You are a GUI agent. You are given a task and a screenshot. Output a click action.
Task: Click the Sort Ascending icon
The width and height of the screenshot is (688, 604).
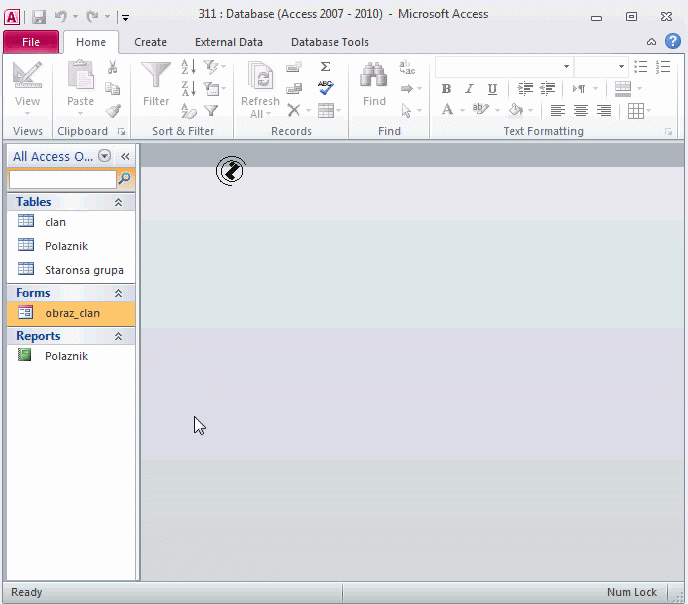(x=188, y=67)
